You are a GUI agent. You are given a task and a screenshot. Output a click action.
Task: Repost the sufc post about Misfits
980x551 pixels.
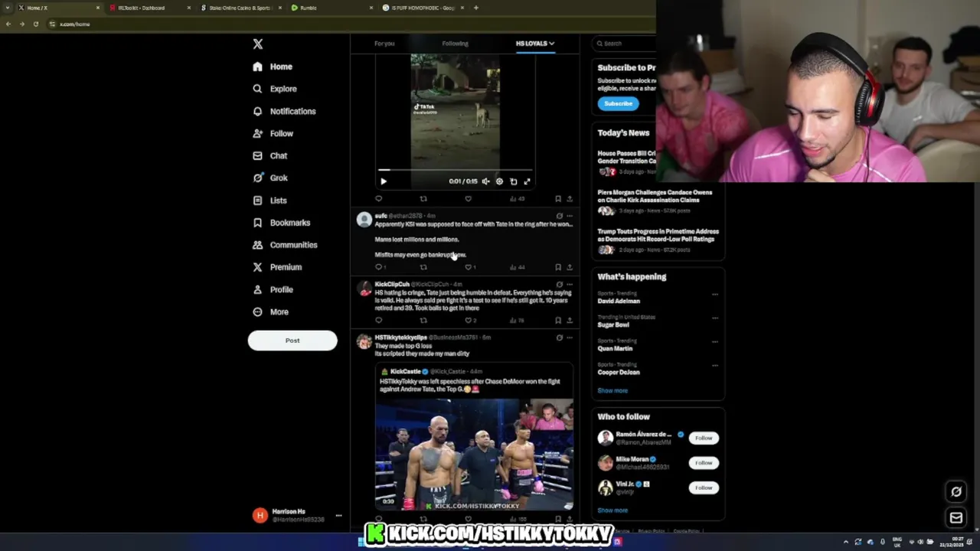click(423, 267)
